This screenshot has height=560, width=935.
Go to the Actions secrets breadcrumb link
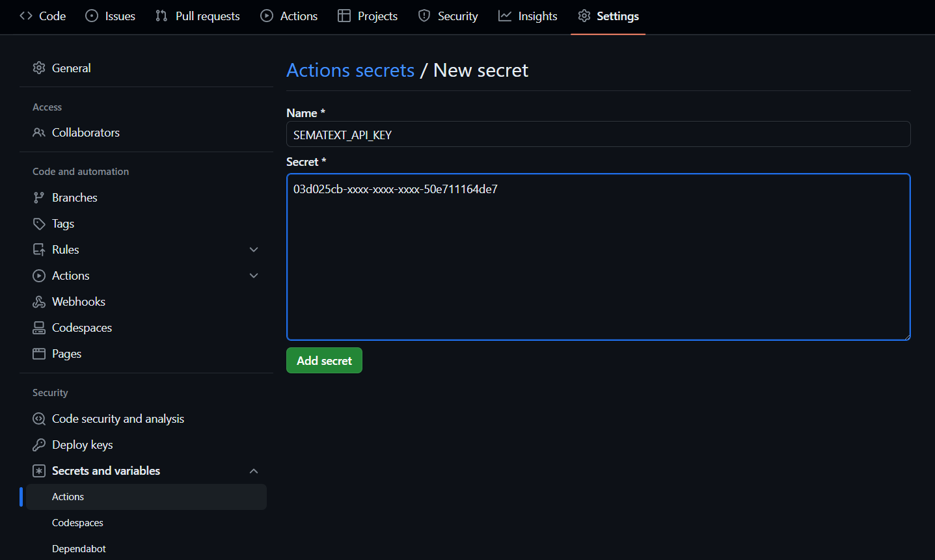[x=351, y=70]
